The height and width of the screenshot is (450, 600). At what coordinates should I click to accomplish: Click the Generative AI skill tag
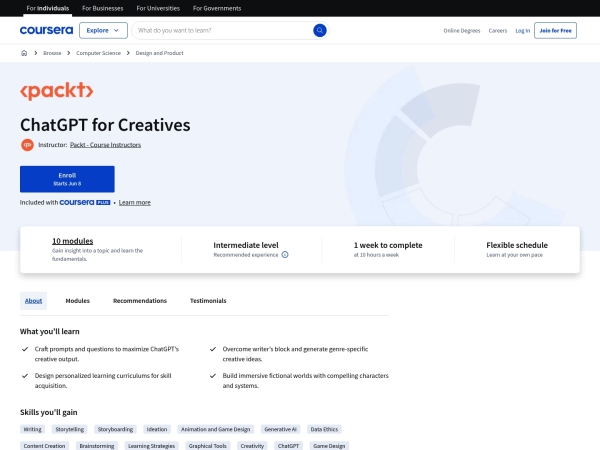(281, 429)
